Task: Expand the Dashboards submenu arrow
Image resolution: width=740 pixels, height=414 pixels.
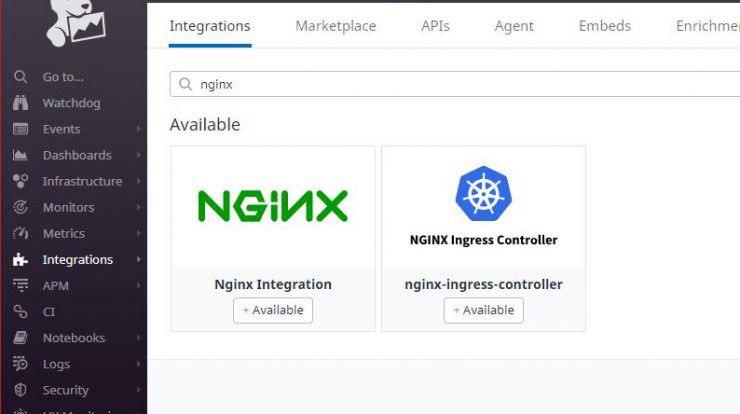Action: tap(138, 155)
